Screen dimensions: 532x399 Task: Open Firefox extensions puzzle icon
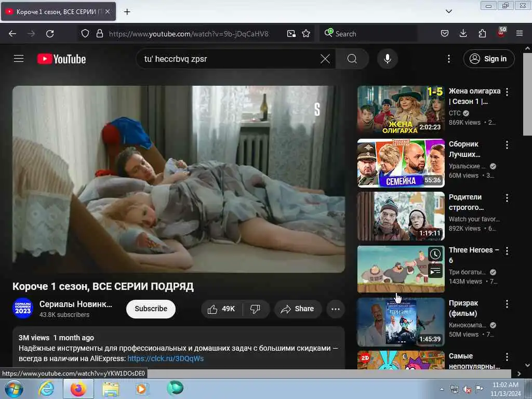482,34
